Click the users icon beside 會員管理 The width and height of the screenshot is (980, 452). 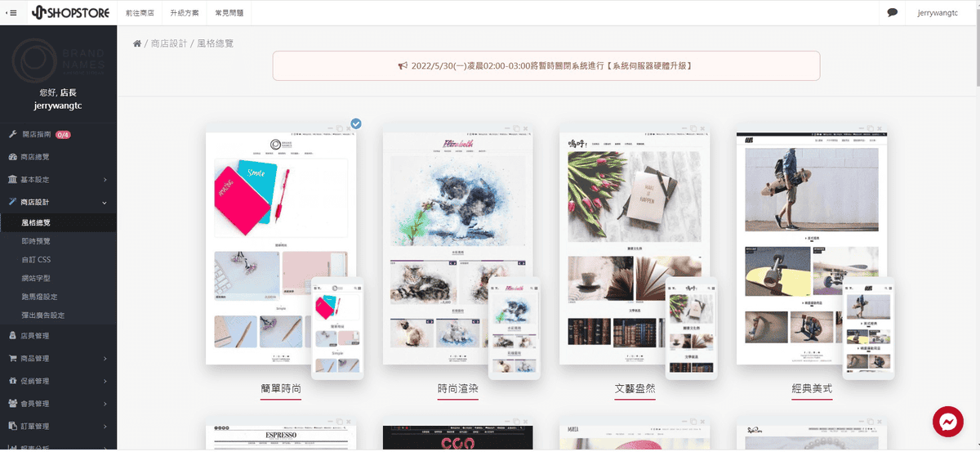12,404
